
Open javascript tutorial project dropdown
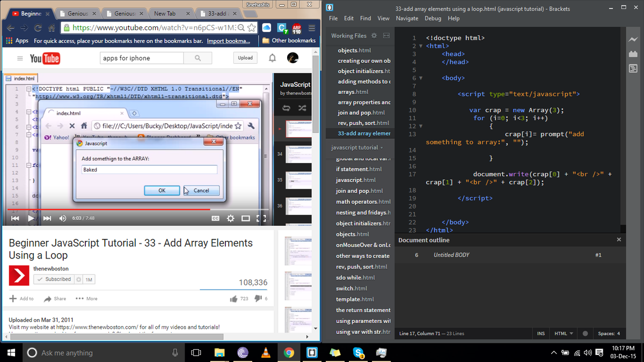[357, 147]
